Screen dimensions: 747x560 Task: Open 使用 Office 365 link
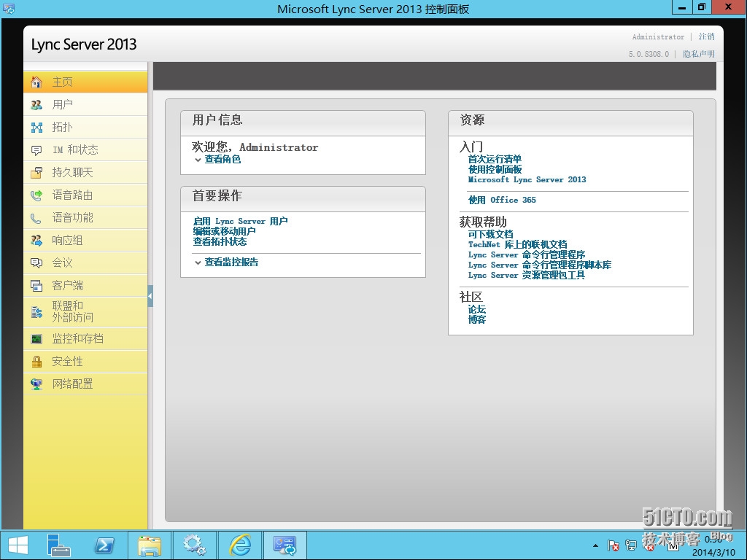tap(502, 200)
